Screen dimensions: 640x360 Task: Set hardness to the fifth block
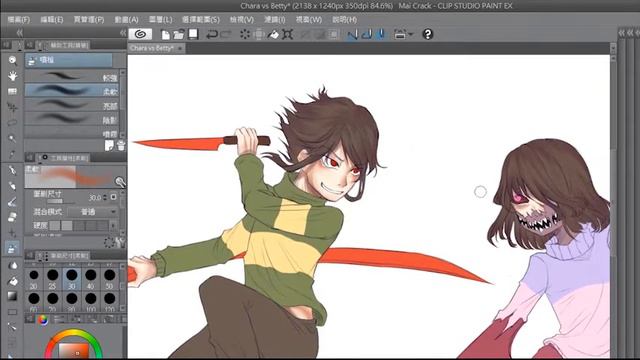pos(103,225)
